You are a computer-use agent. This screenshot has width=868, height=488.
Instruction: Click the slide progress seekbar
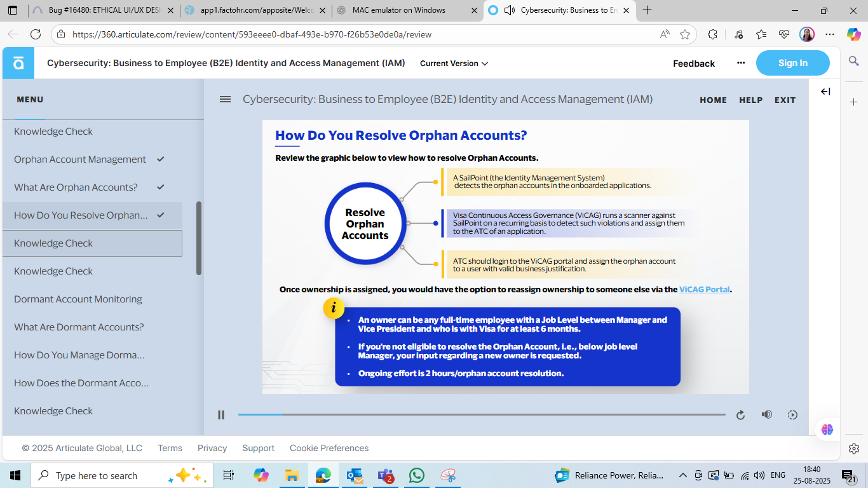[x=482, y=414]
